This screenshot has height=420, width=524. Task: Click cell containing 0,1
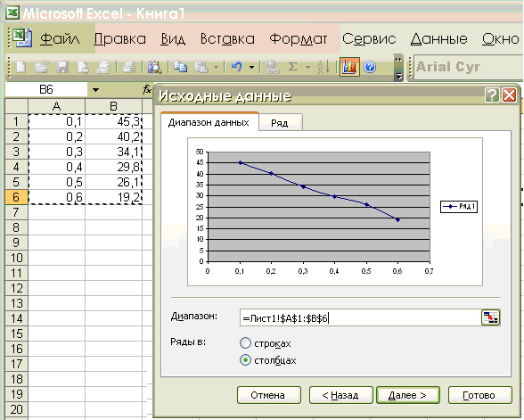pyautogui.click(x=56, y=121)
